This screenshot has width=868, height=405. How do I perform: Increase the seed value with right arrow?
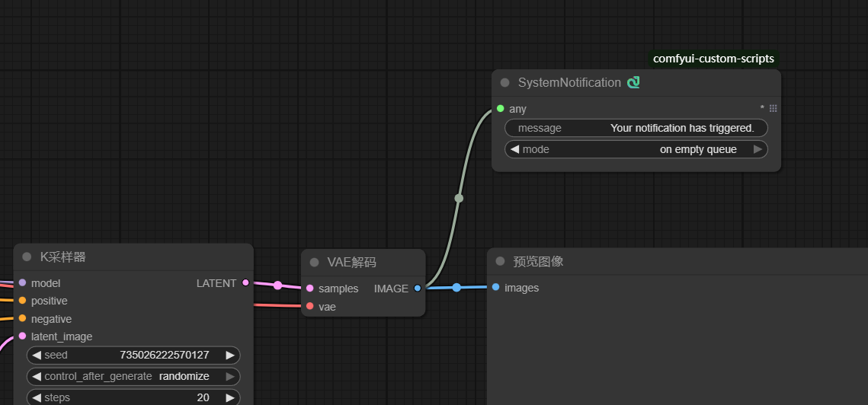(230, 355)
